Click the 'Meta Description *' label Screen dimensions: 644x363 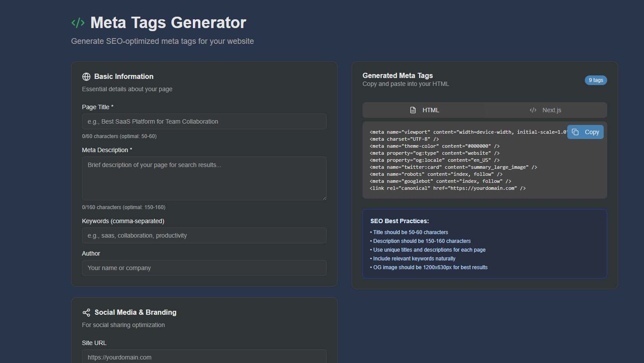107,150
